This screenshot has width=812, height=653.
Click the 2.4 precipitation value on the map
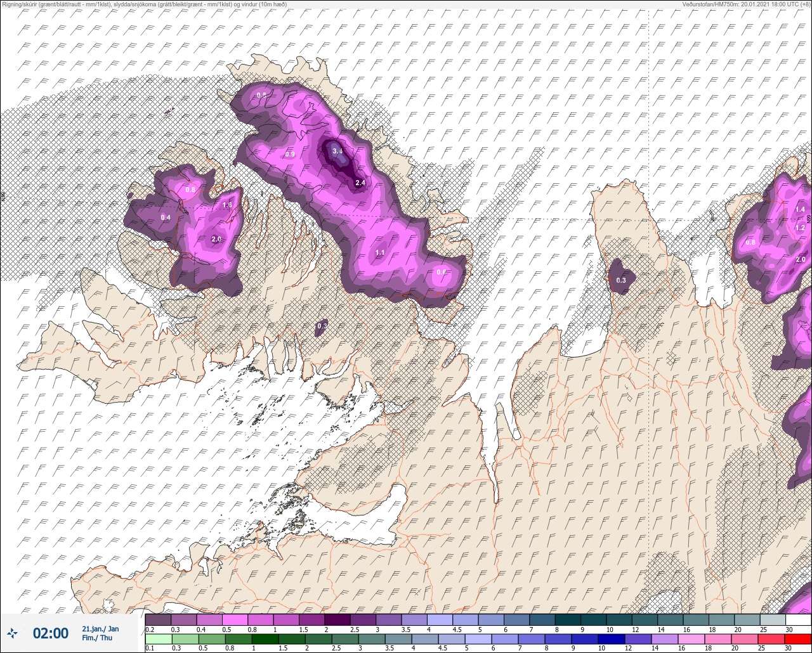tap(360, 183)
